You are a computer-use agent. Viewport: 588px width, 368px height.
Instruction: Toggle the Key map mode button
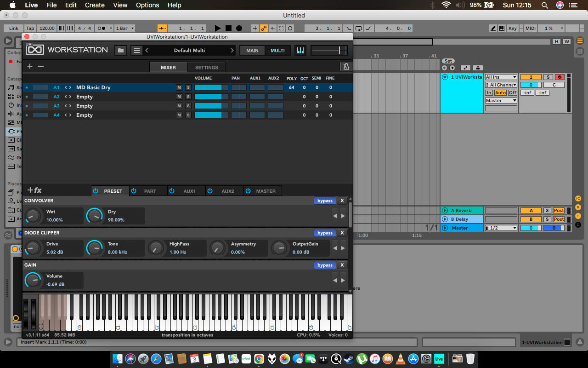(513, 29)
